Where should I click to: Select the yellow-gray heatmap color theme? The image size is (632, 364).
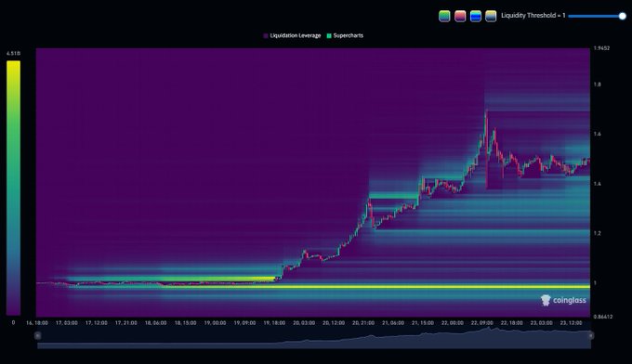tap(491, 16)
